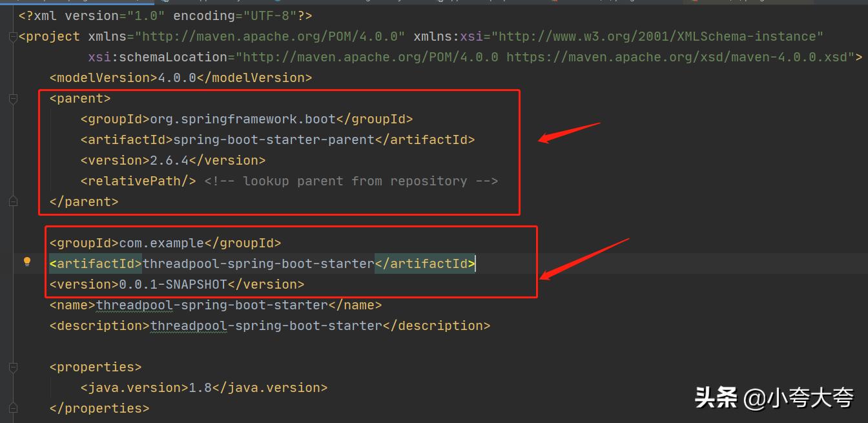Collapse the parent element fold marker
Viewport: 868px width, 423px height.
point(13,99)
